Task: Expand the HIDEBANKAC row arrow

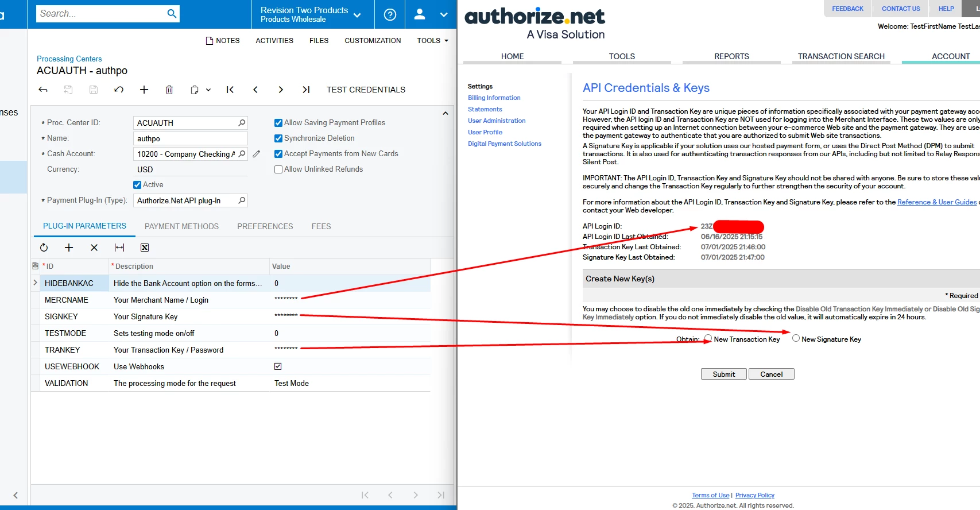Action: [35, 283]
